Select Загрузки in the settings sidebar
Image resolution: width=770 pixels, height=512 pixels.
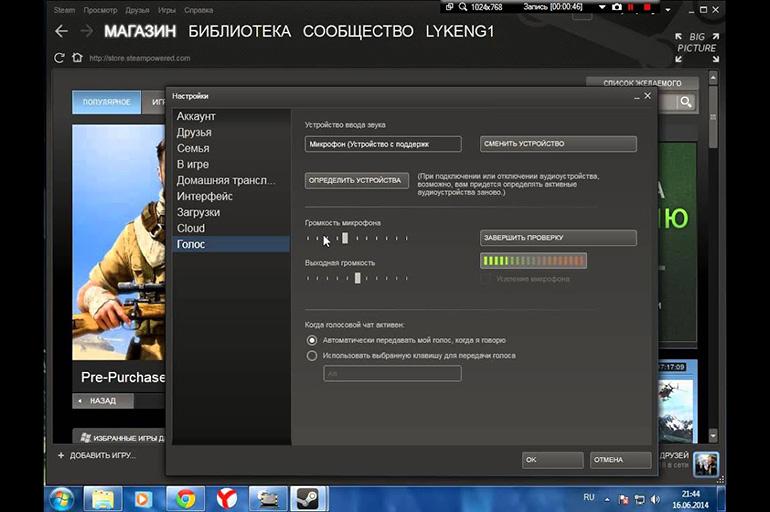click(x=198, y=212)
